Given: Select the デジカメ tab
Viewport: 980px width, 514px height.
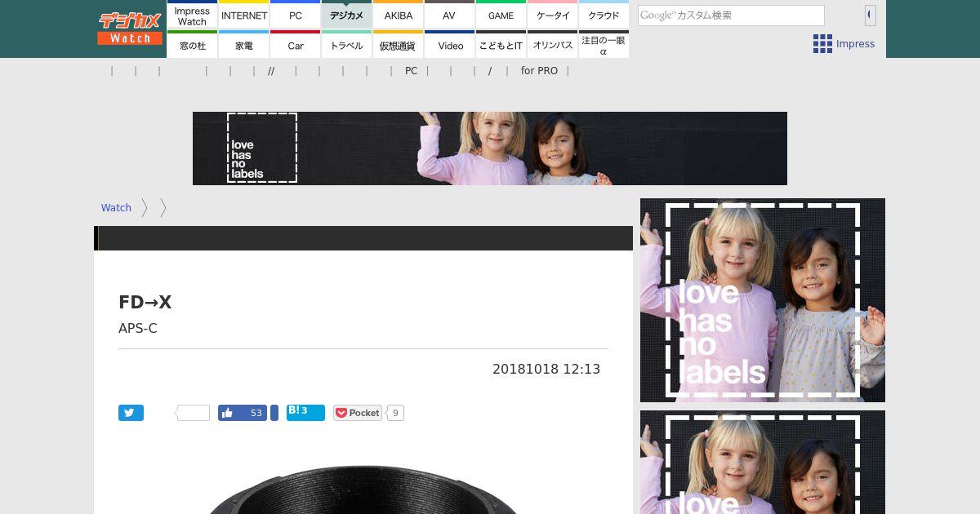Looking at the screenshot, I should point(347,15).
